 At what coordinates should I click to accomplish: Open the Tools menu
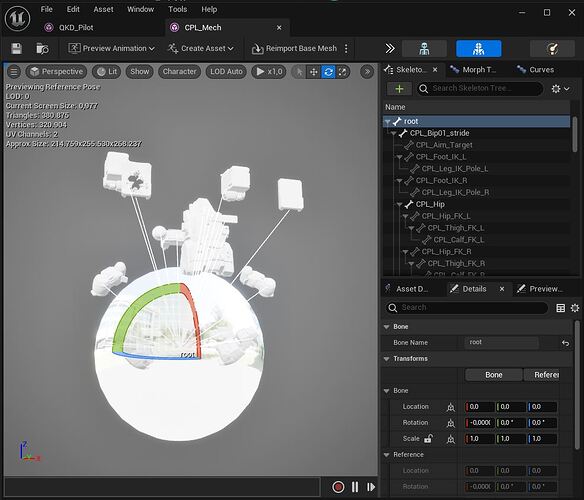click(177, 9)
